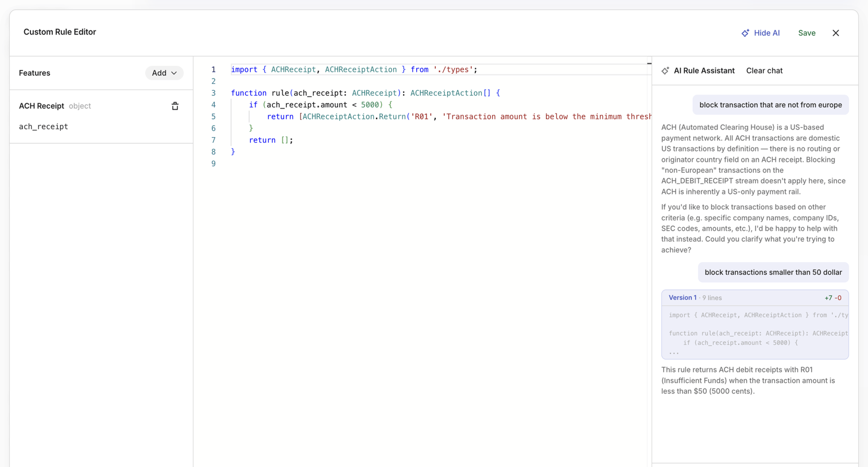Click the Custom Rule Editor title
Image resolution: width=868 pixels, height=467 pixels.
pos(60,32)
